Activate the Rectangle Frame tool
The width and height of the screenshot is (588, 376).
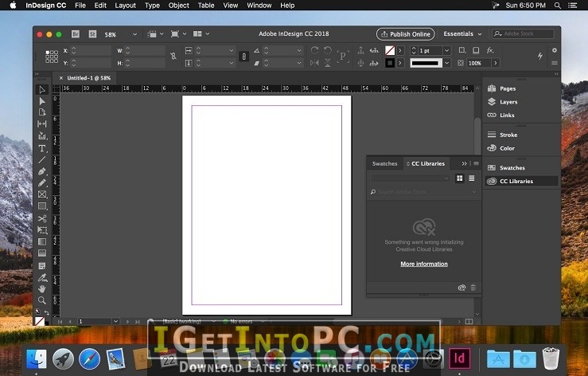click(x=42, y=194)
